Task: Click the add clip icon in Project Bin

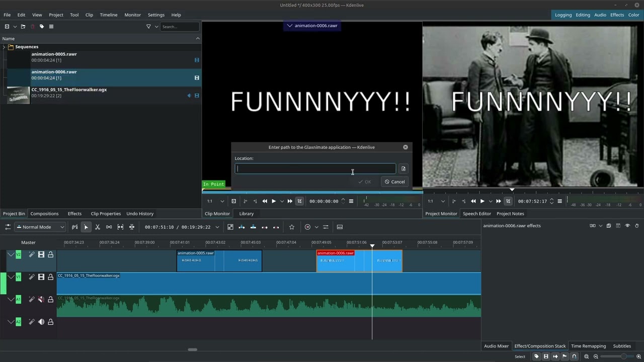Action: tap(7, 26)
